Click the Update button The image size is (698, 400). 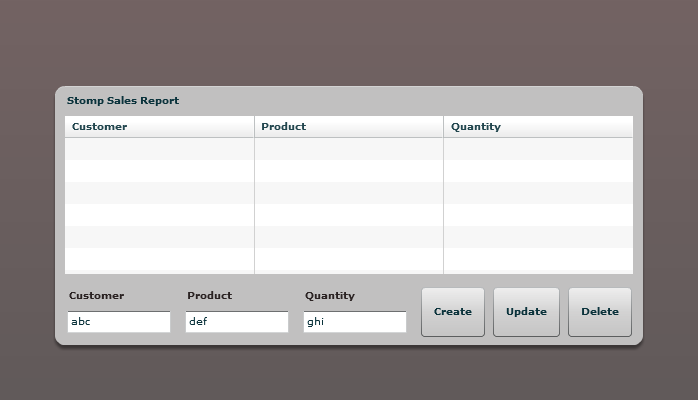click(x=526, y=312)
